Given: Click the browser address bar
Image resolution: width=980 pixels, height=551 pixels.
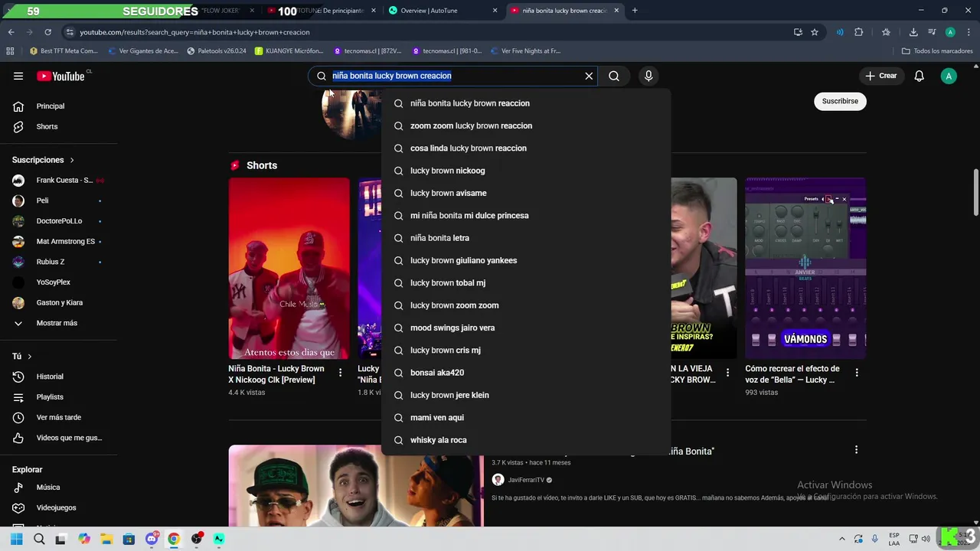Looking at the screenshot, I should click(429, 32).
